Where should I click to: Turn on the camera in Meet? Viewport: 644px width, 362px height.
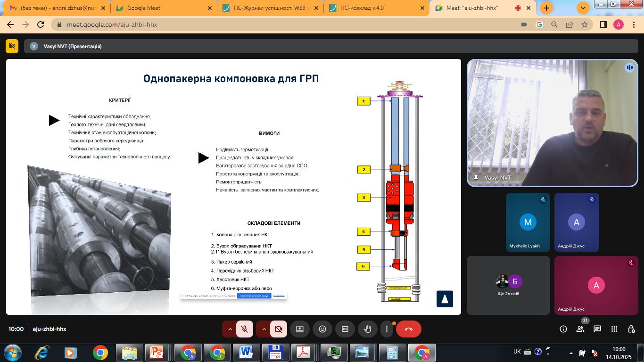[279, 329]
